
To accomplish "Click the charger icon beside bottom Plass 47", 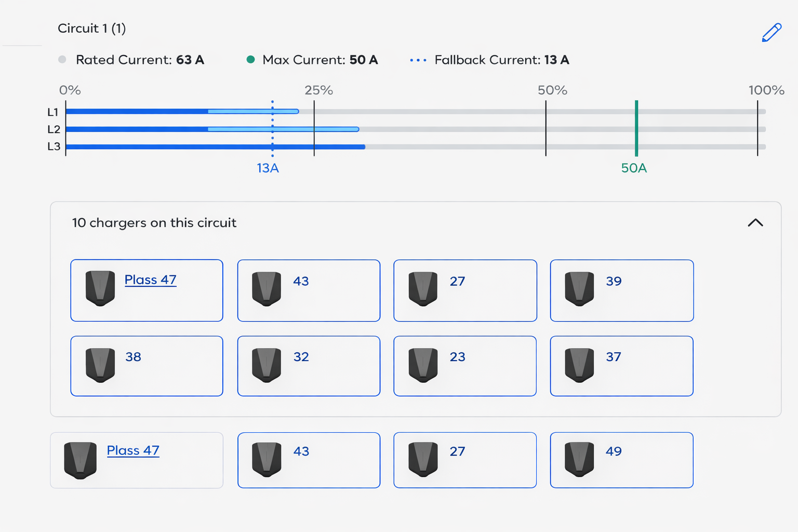I will 80,460.
